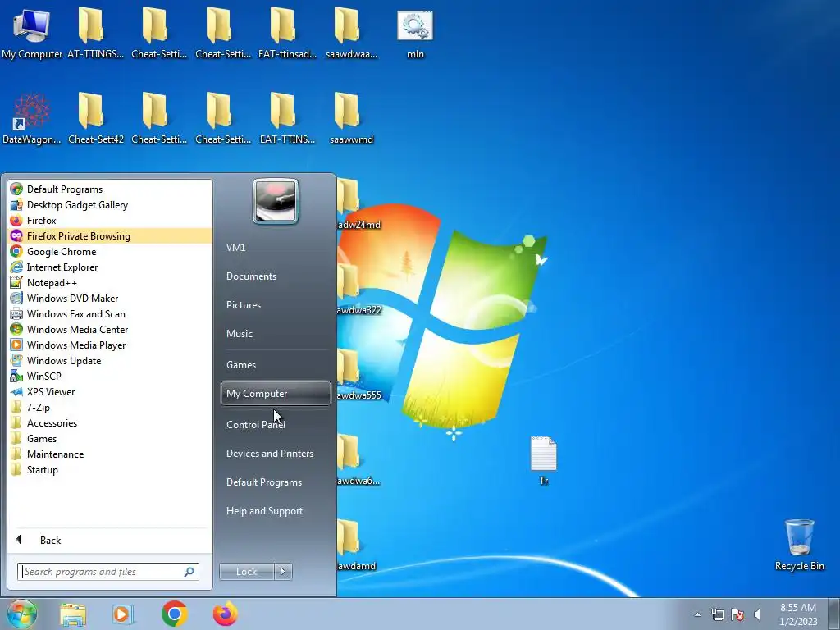Open Desktop Gadget Gallery
Image resolution: width=840 pixels, height=630 pixels.
click(x=110, y=204)
